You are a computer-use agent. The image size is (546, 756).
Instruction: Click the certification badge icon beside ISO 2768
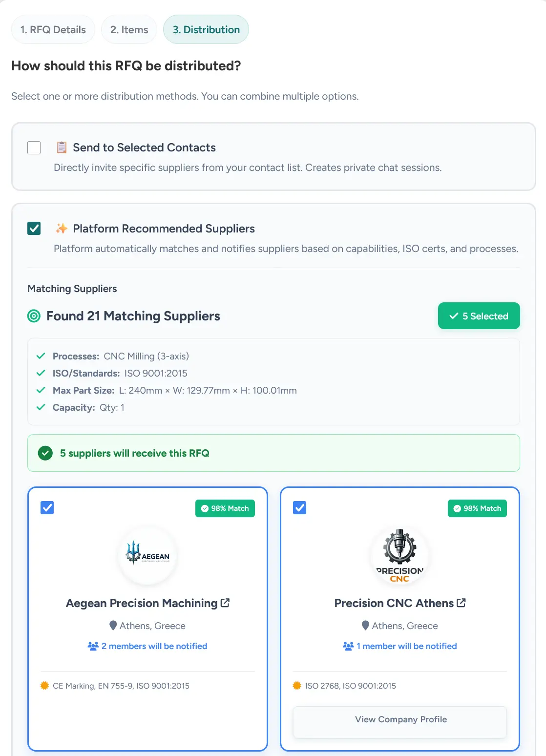tap(297, 686)
